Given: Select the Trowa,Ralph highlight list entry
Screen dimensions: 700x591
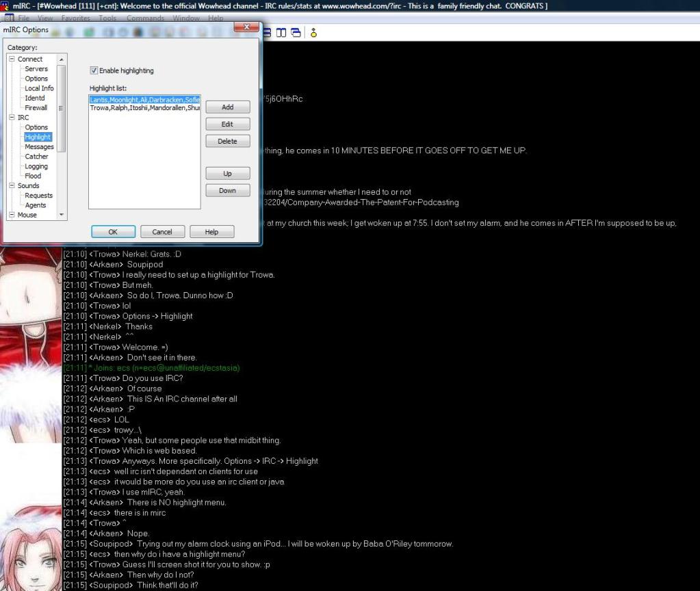Looking at the screenshot, I should click(x=144, y=108).
